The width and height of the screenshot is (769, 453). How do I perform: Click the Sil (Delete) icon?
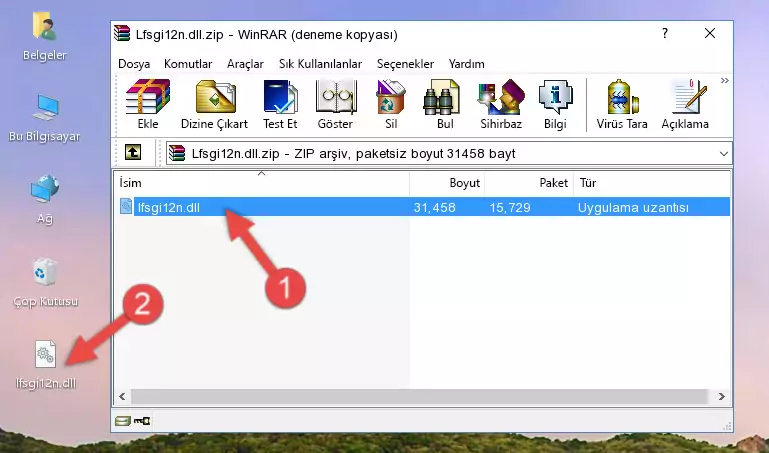[391, 104]
